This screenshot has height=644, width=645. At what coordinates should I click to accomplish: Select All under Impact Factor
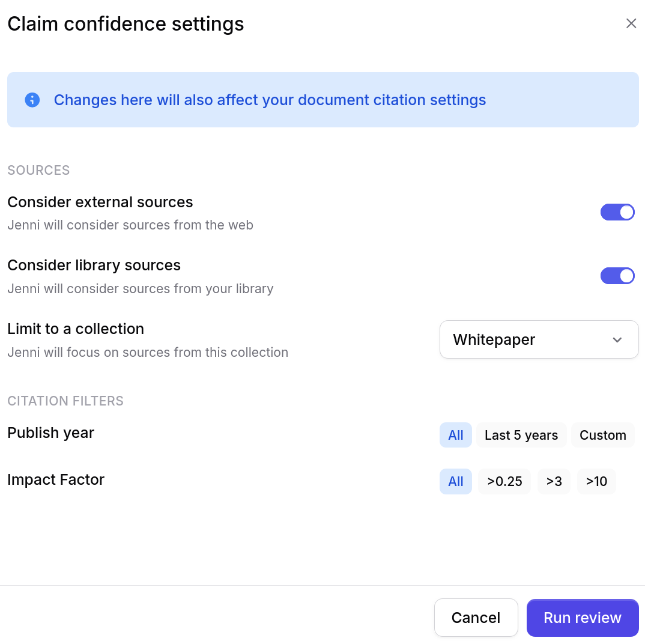[455, 481]
